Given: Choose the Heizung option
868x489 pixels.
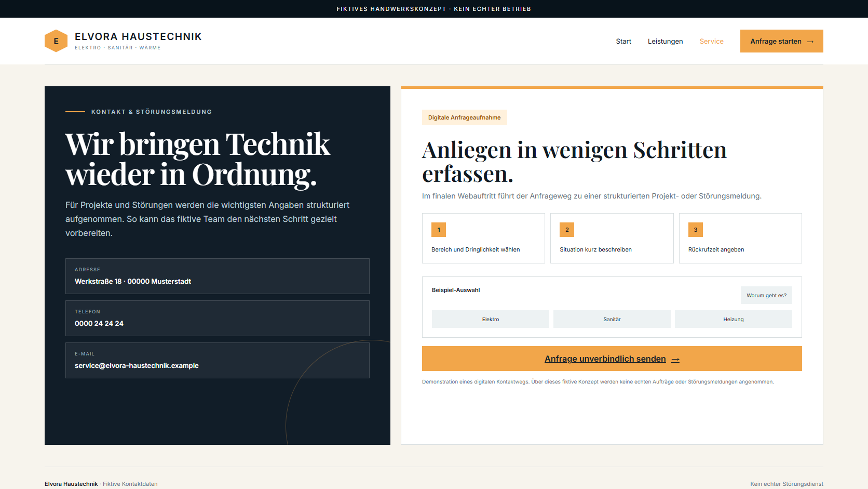Looking at the screenshot, I should point(734,319).
